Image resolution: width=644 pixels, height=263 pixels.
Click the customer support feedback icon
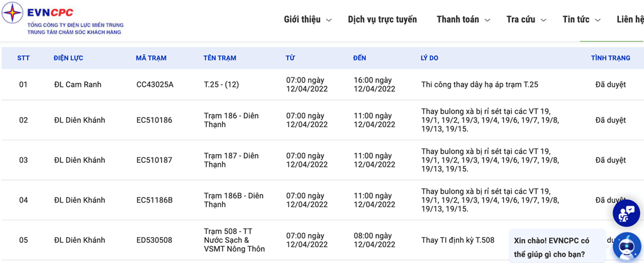pyautogui.click(x=626, y=213)
